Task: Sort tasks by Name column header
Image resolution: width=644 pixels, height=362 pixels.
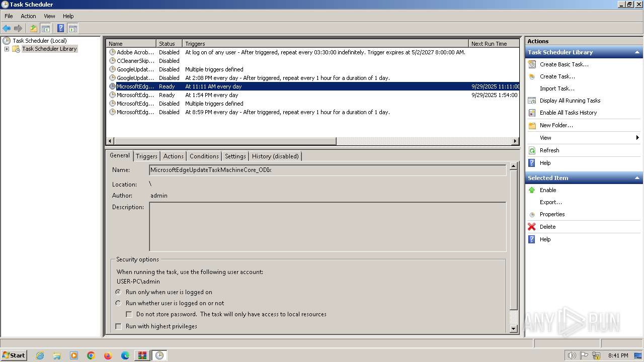Action: pyautogui.click(x=131, y=44)
